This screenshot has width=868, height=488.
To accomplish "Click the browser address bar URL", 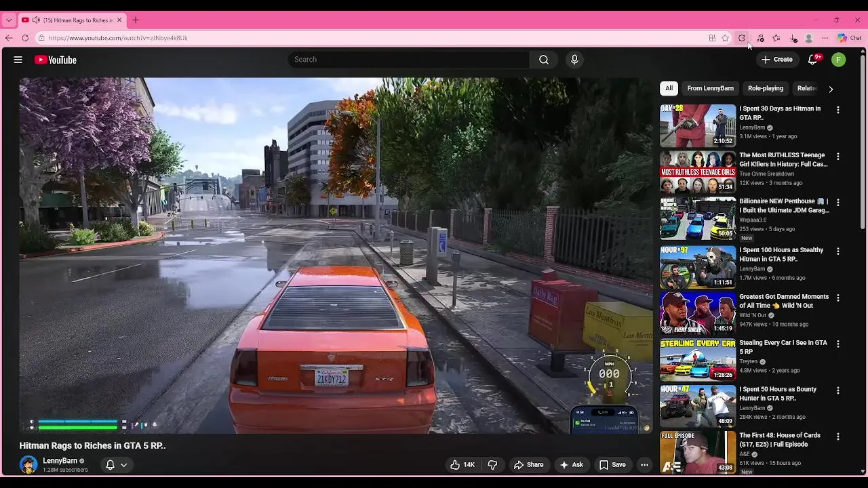I will (118, 38).
